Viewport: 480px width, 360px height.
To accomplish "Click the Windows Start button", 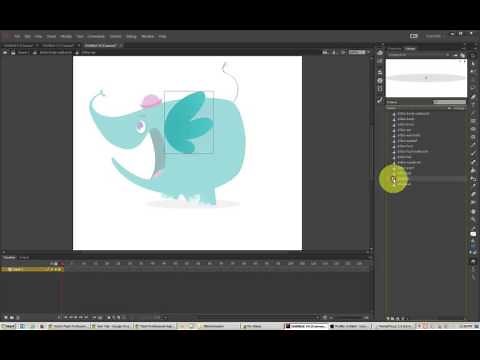I will click(8, 326).
